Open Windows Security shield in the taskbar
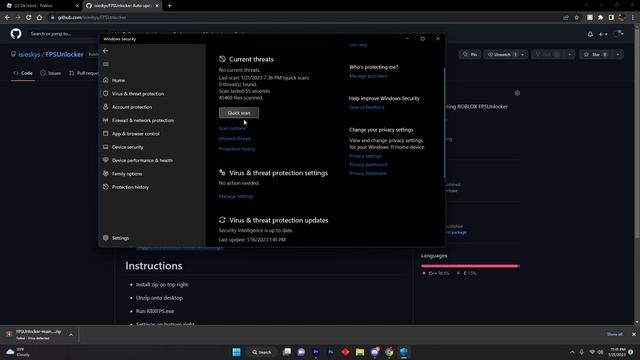The width and height of the screenshot is (640, 360). pyautogui.click(x=404, y=352)
